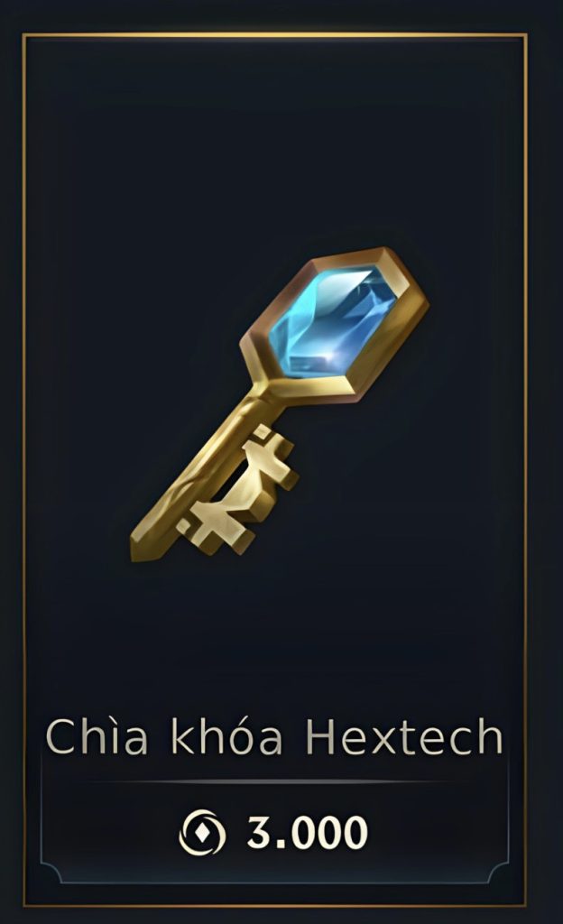Select the Hextech key shop card
Screen dimensions: 563x924
pyautogui.click(x=274, y=469)
